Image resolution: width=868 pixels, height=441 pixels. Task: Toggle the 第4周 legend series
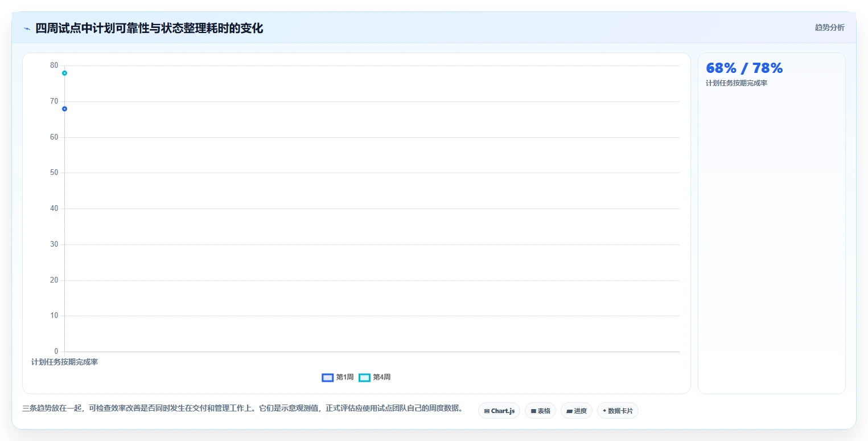point(375,377)
